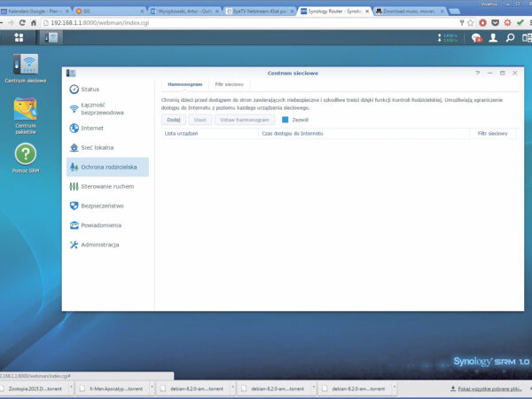Viewport: 532px width, 399px height.
Task: Sort by Lista urządzeń column header
Action: click(182, 133)
